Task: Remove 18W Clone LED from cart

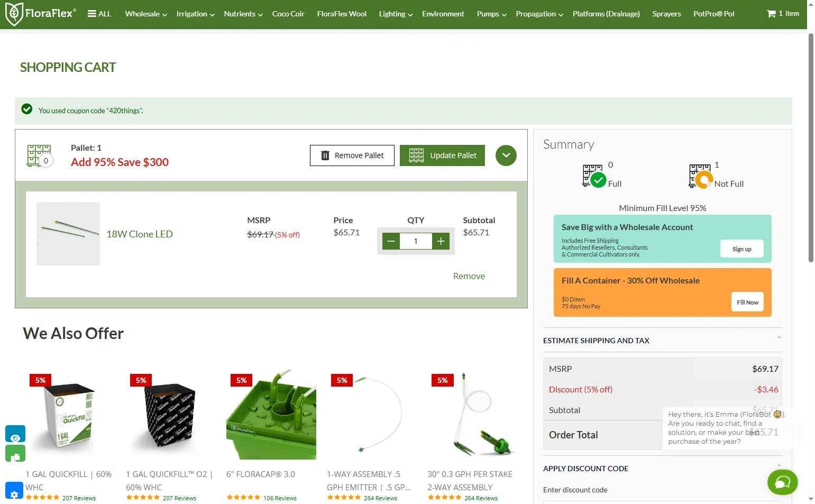Action: click(469, 276)
